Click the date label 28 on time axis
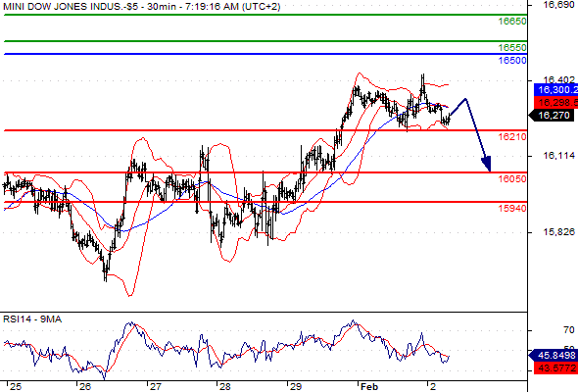The height and width of the screenshot is (392, 578). 225,386
